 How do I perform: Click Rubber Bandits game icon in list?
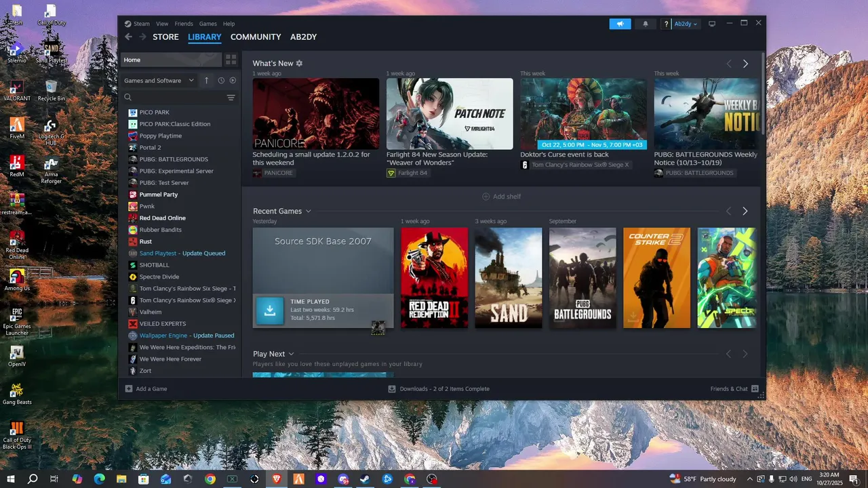point(133,230)
